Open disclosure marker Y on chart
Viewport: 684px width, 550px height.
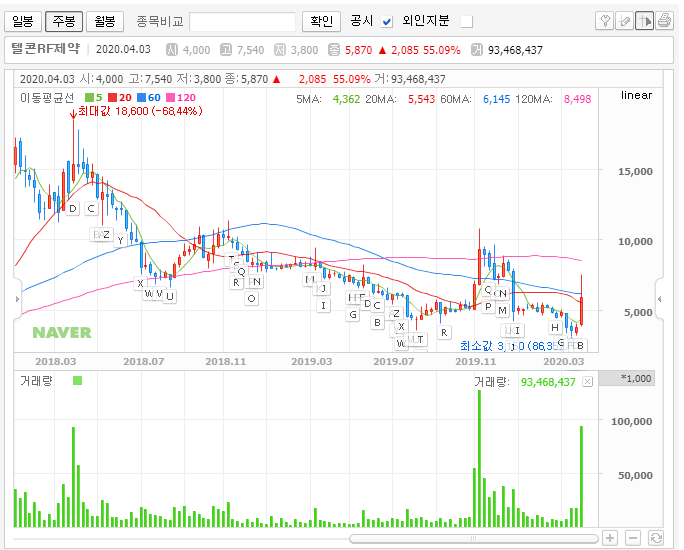click(x=120, y=240)
